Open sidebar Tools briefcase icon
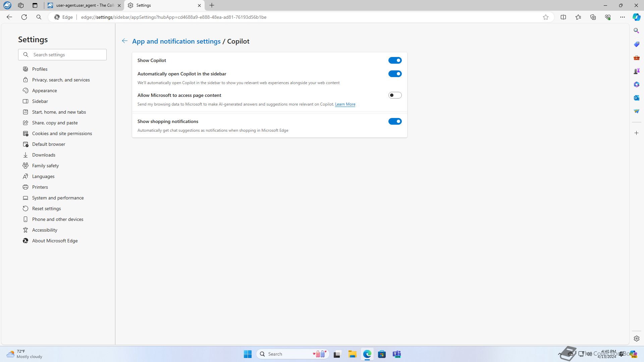 pos(636,58)
